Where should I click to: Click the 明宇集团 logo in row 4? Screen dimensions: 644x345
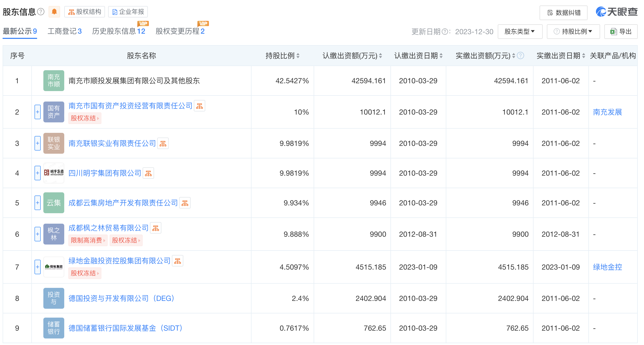pos(54,173)
